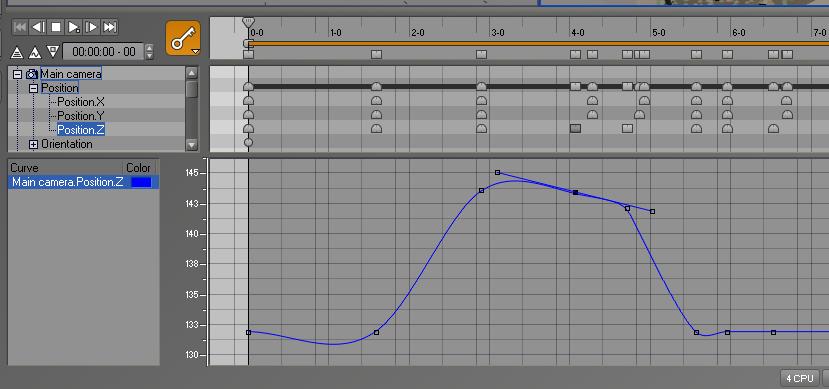
Task: Open the dropdown arrow on orange key button
Action: (x=196, y=51)
